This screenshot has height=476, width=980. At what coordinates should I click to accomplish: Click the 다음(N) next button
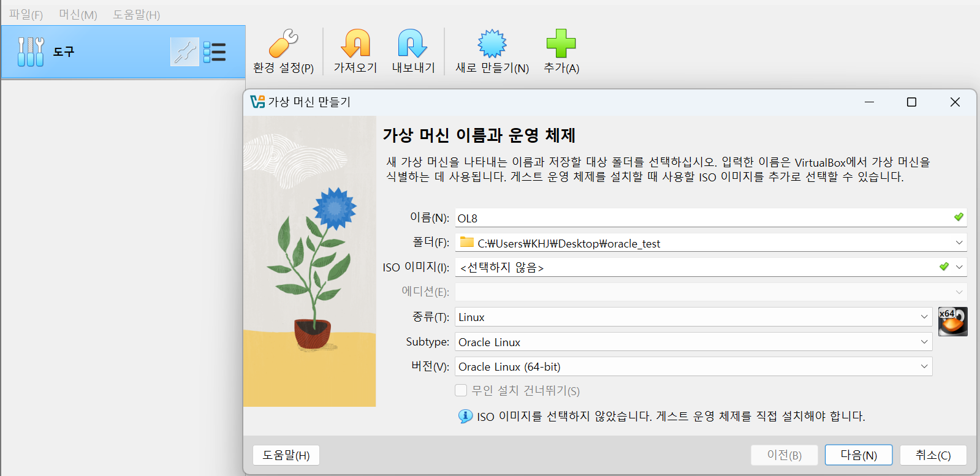(859, 455)
